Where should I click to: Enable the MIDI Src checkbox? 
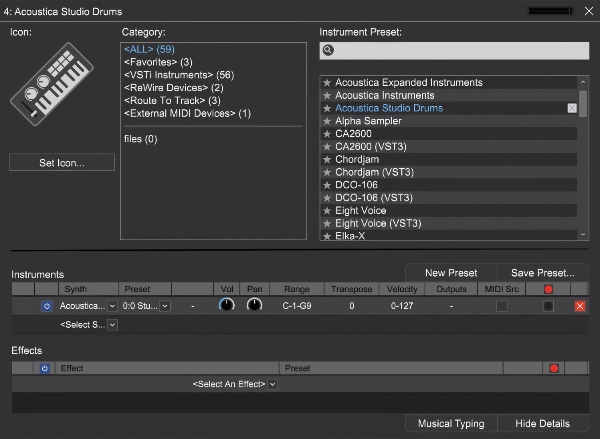502,306
